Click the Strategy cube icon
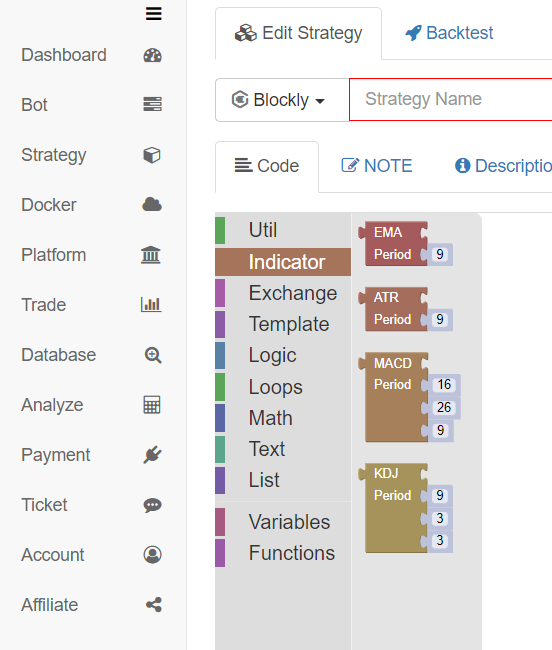This screenshot has width=552, height=650. click(152, 155)
